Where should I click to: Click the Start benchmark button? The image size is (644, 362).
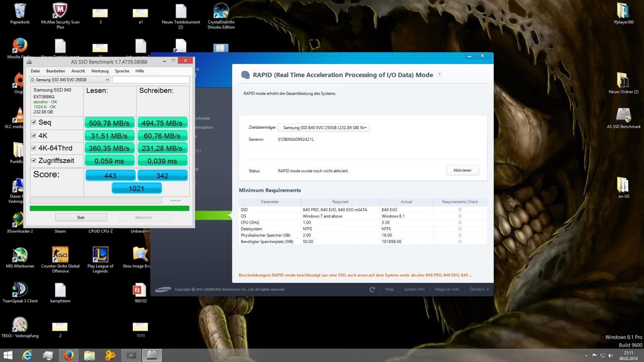click(x=81, y=217)
